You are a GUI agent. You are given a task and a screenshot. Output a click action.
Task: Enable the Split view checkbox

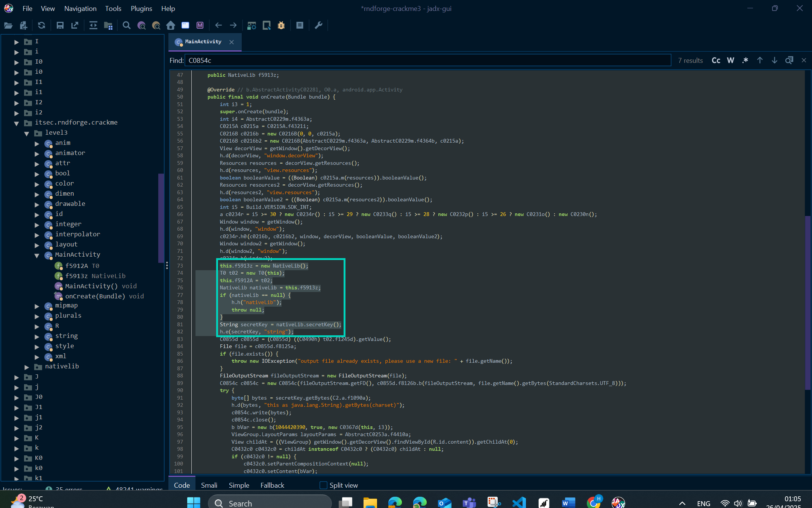pos(323,485)
